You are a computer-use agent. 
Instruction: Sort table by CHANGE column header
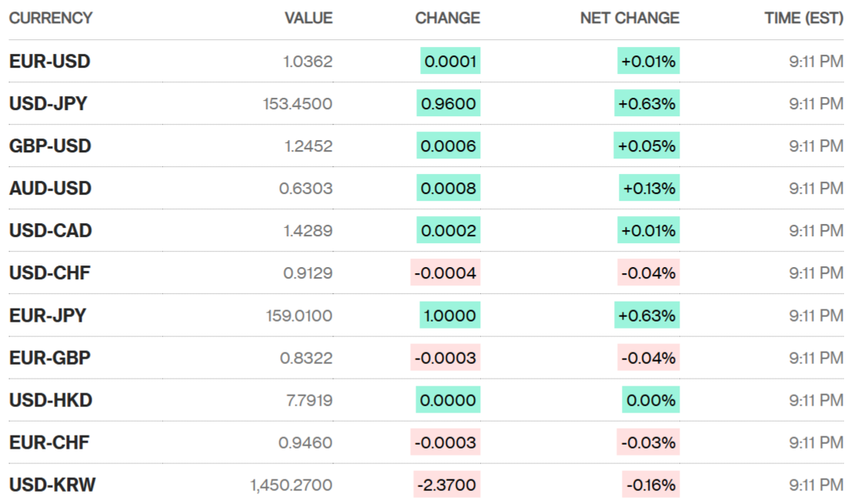(447, 18)
